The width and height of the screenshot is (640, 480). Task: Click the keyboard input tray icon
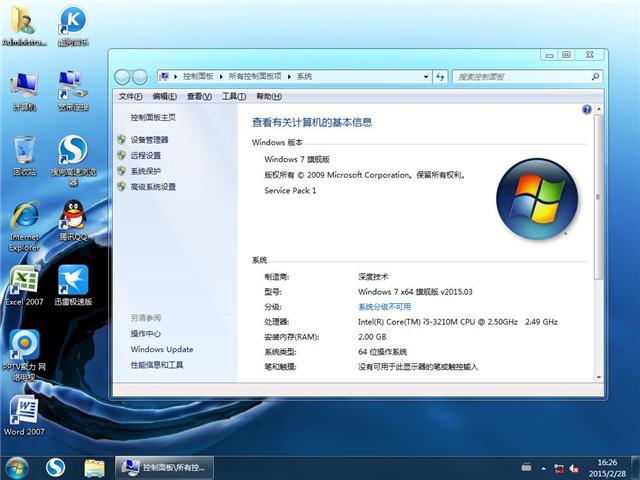[x=527, y=467]
